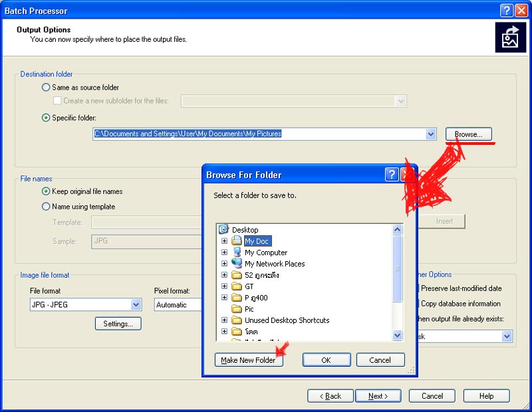Select the Specific folder radio button
Viewport: 532px width, 412px height.
46,118
